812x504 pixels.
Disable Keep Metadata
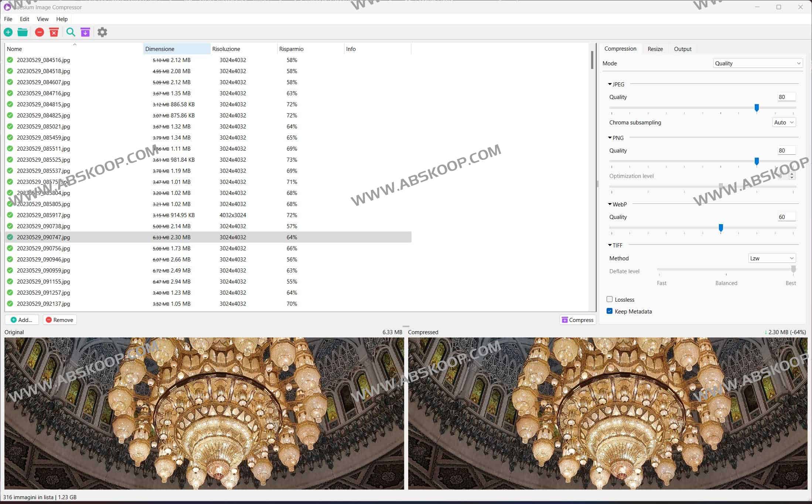tap(610, 311)
